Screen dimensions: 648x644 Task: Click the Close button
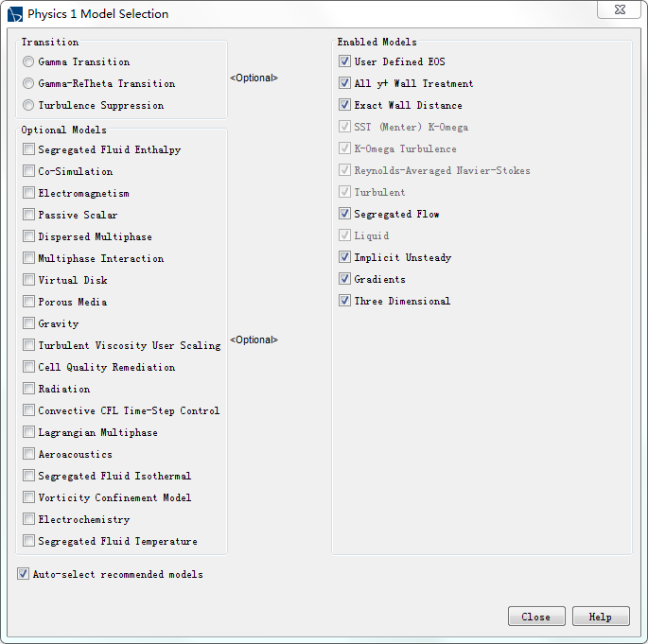click(536, 617)
